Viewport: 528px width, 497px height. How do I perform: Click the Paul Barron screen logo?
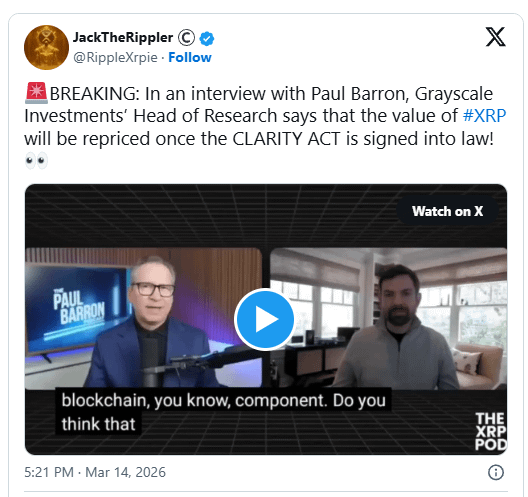pos(79,307)
